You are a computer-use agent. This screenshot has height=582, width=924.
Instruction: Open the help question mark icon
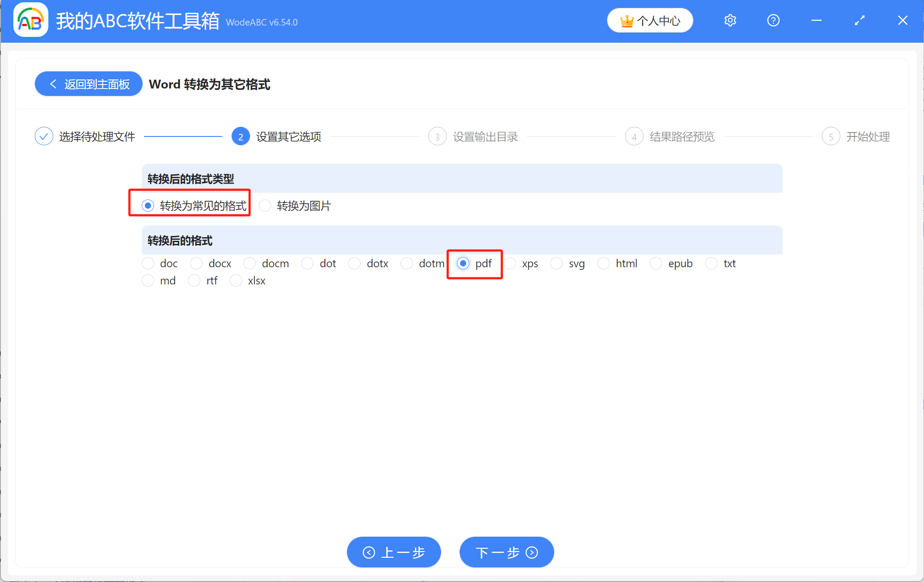pyautogui.click(x=773, y=20)
